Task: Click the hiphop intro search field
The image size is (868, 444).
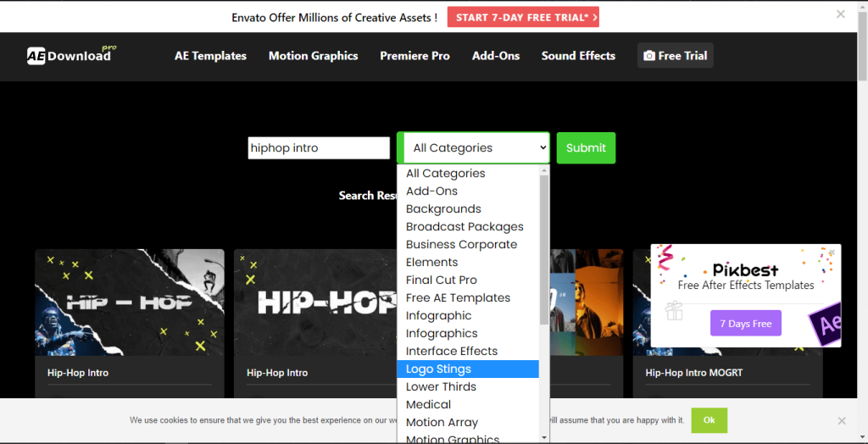Action: coord(318,147)
